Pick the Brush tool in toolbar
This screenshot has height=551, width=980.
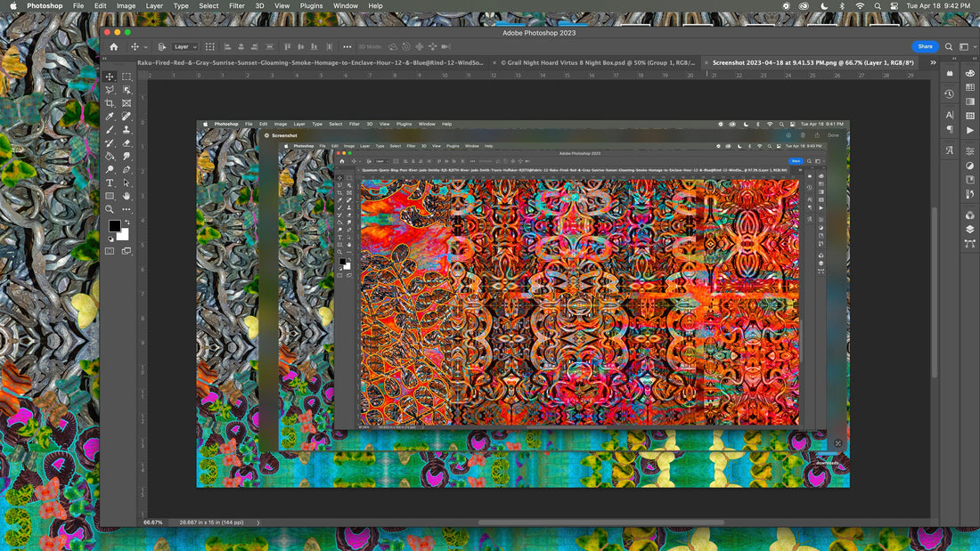click(110, 130)
